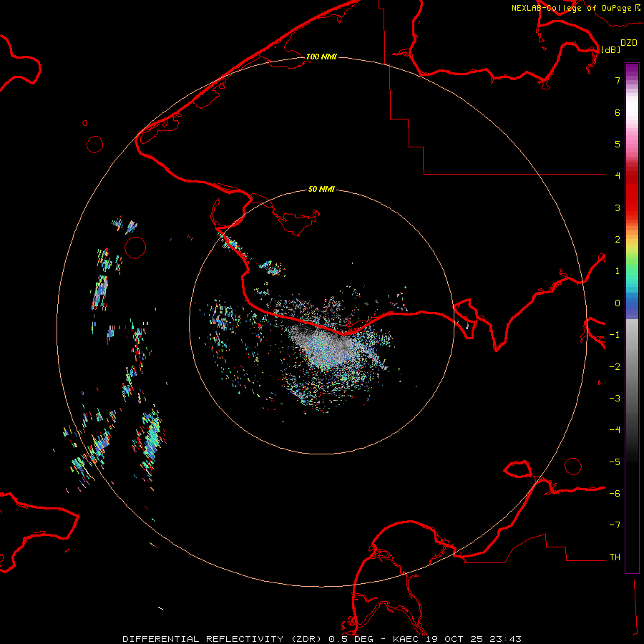Click the blue band near 0 dB
644x644 pixels.
(632, 306)
